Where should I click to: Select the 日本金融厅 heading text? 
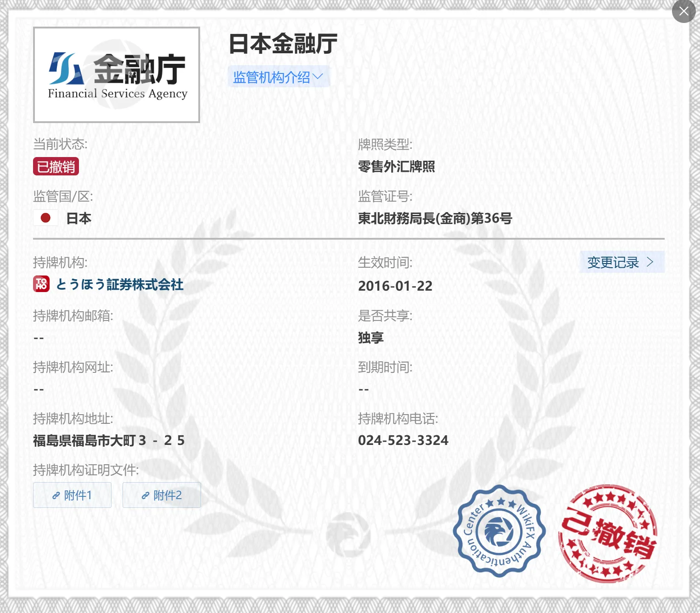point(283,44)
